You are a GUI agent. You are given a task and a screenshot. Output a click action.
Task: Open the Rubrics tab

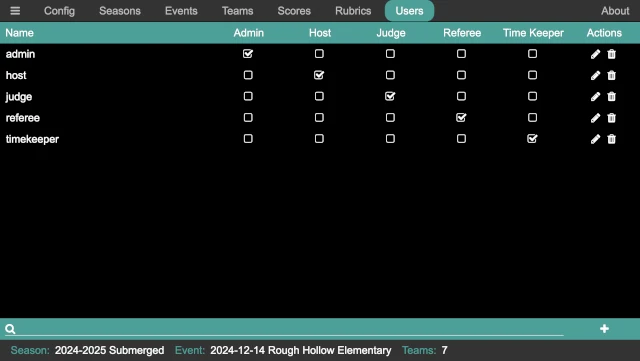pos(353,11)
